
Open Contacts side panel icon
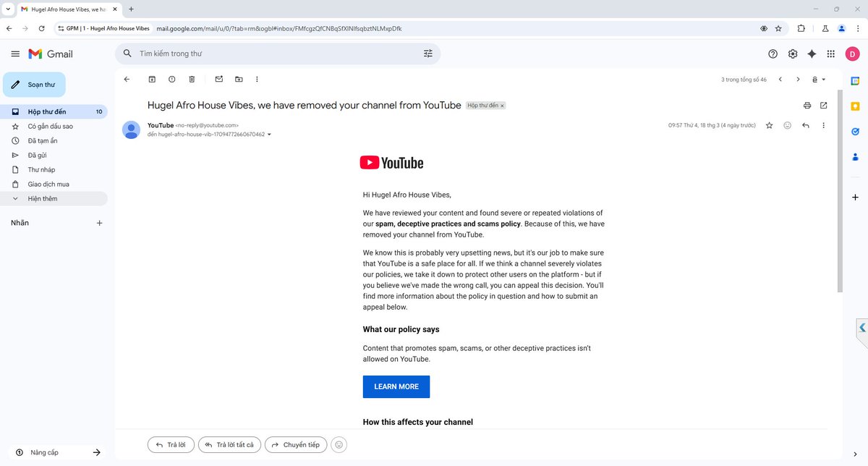tap(855, 156)
